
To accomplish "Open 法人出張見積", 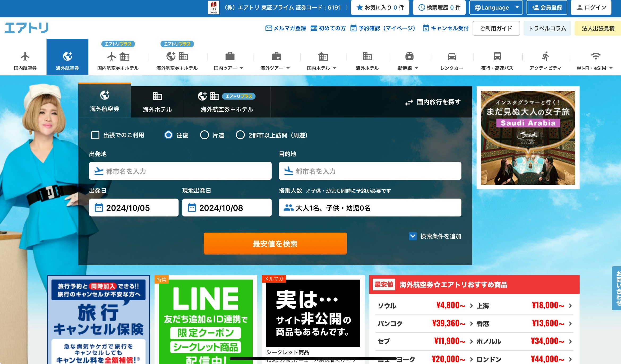I will 598,28.
